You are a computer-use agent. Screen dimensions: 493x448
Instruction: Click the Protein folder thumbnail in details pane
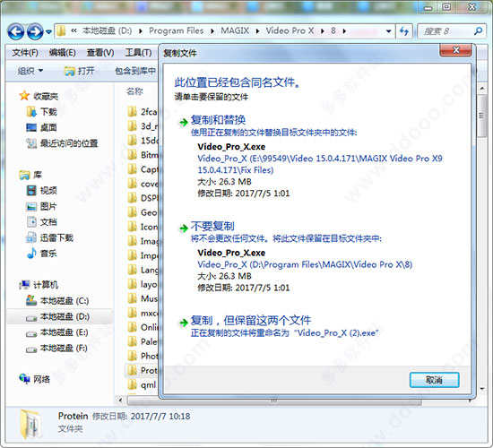30,423
